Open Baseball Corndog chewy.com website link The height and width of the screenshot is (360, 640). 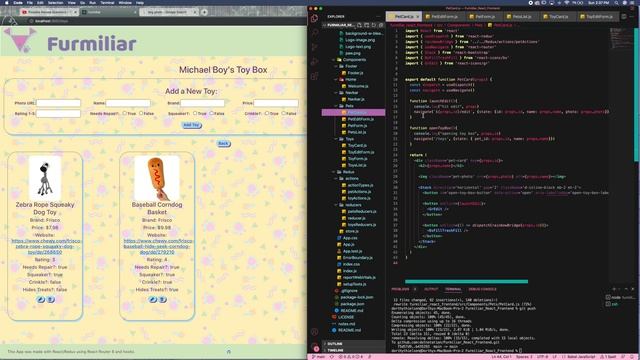click(158, 247)
